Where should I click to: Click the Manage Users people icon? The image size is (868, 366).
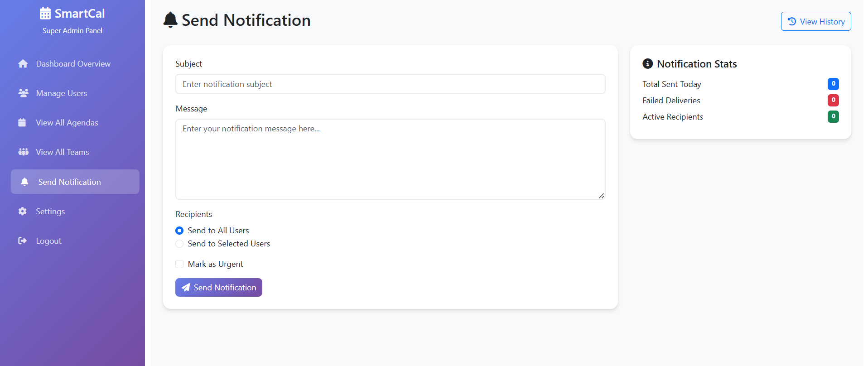point(23,93)
